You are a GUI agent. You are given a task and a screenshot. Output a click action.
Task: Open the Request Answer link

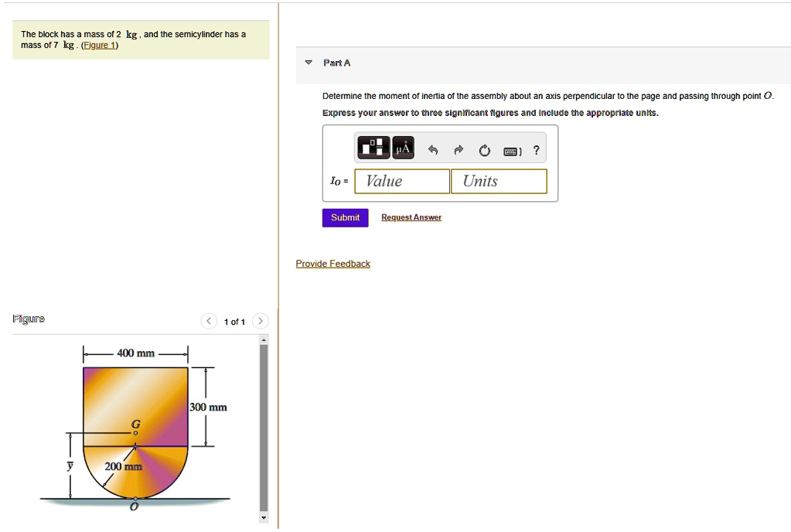pyautogui.click(x=411, y=217)
